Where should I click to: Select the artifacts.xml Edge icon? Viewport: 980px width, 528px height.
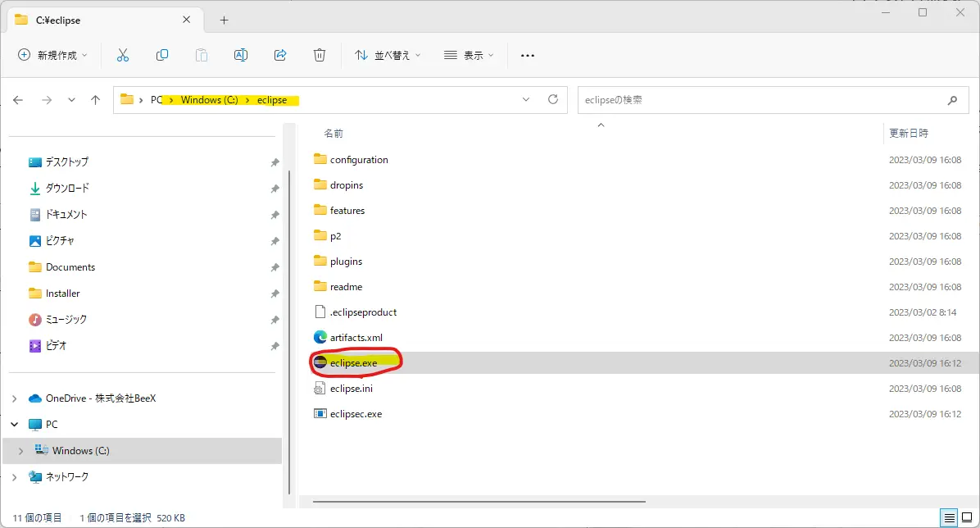pyautogui.click(x=320, y=337)
